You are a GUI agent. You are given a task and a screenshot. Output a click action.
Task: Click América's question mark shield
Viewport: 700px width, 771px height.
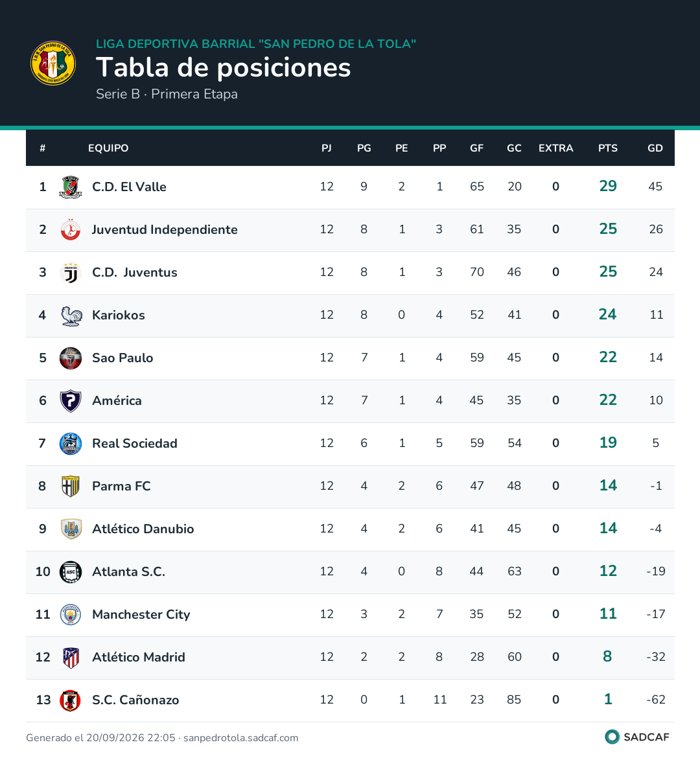[x=71, y=401]
